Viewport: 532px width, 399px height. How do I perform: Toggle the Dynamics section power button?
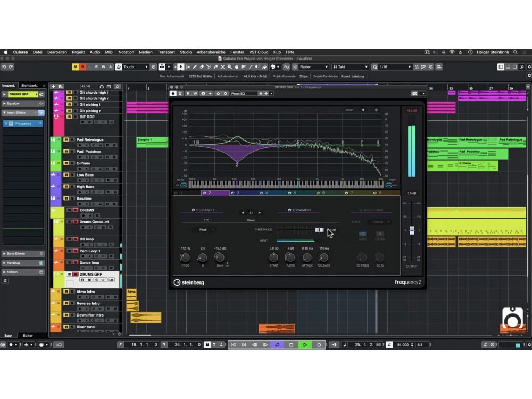(289, 210)
